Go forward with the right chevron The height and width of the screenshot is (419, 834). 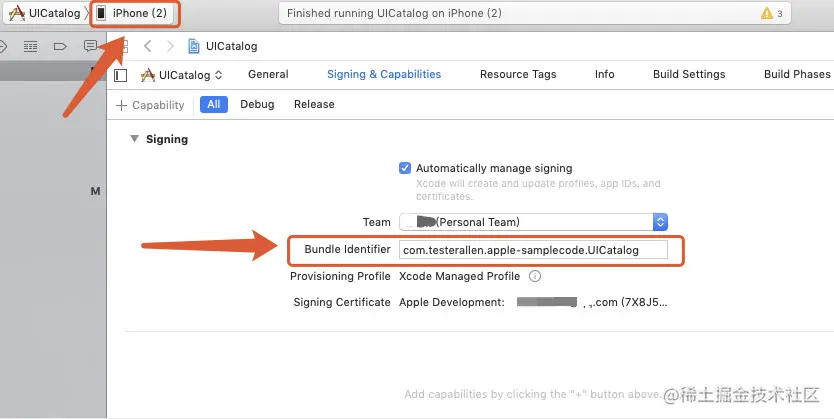(170, 46)
